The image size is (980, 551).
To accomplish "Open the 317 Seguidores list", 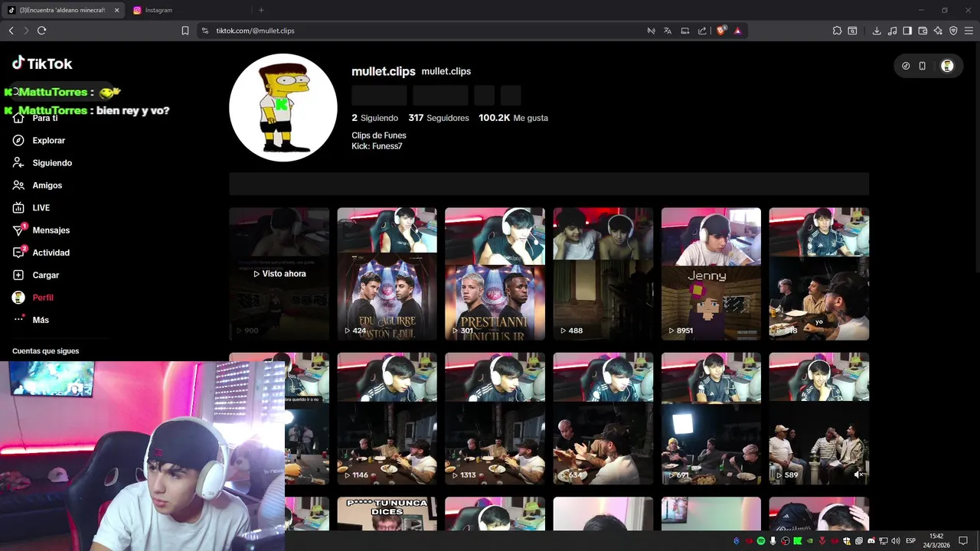I will click(x=438, y=118).
